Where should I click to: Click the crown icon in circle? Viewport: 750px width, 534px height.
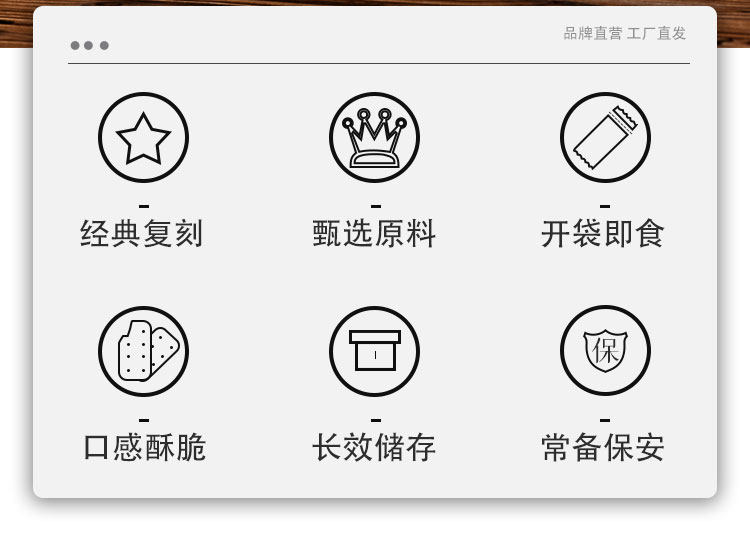coord(375,138)
